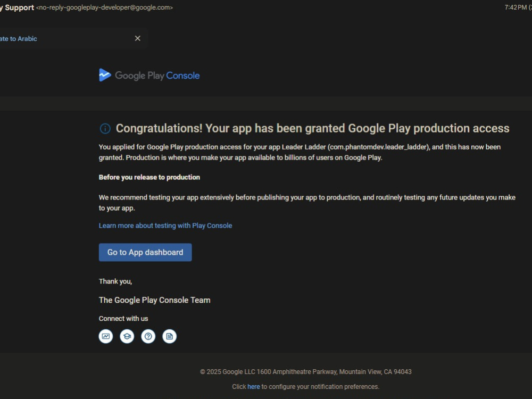Click the translate to Arabic link

(18, 39)
